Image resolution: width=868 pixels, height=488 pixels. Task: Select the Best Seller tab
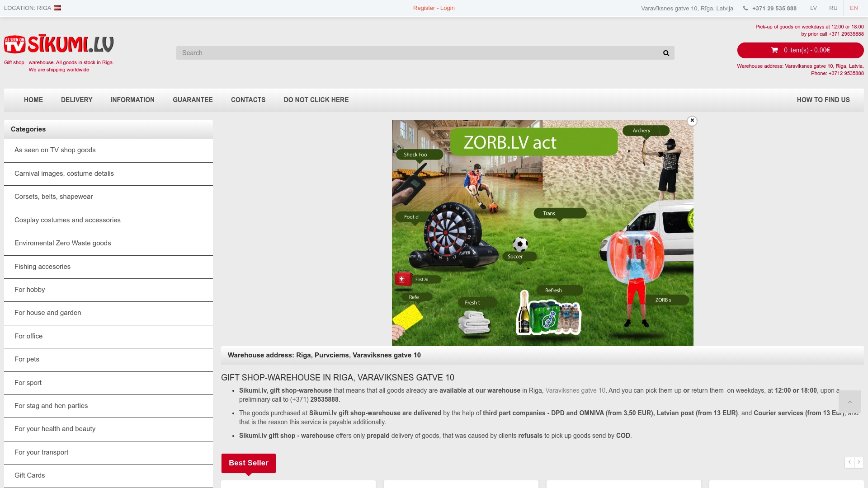249,463
